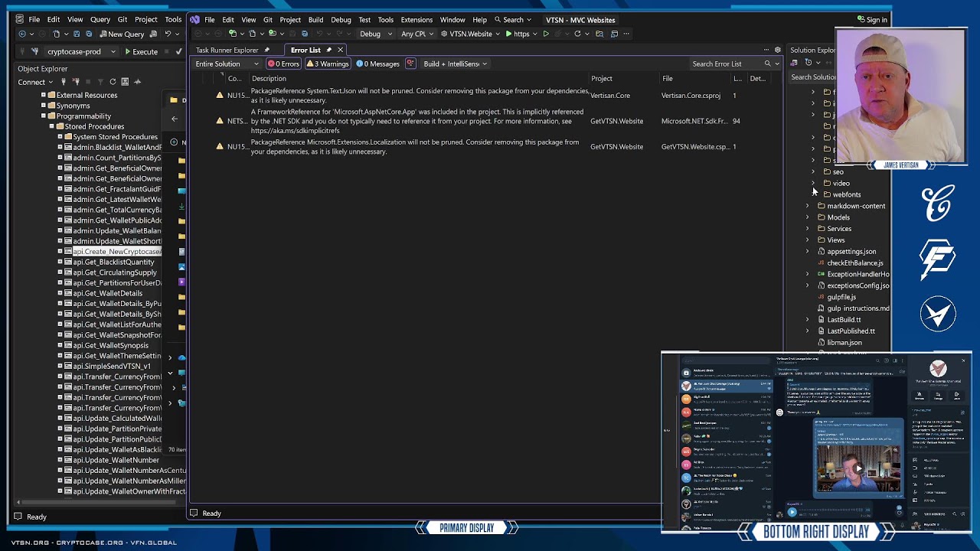Click the Search Solution Explorer field
This screenshot has height=551, width=980.
[x=812, y=77]
